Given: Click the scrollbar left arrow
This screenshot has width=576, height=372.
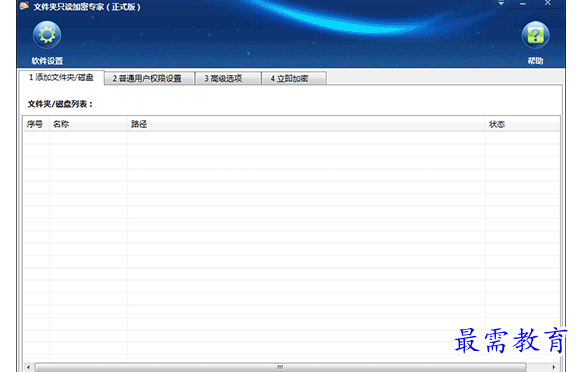Looking at the screenshot, I should [29, 367].
